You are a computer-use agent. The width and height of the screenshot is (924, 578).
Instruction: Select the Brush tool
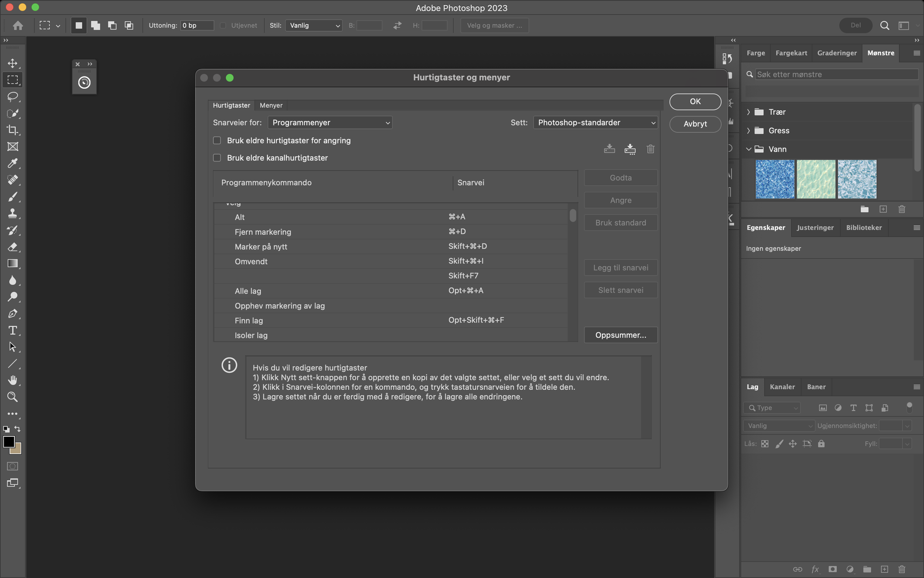[13, 197]
